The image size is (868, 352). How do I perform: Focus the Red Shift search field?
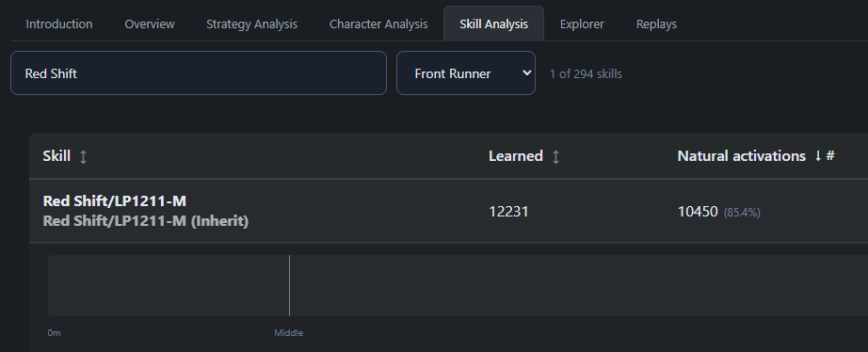[199, 73]
